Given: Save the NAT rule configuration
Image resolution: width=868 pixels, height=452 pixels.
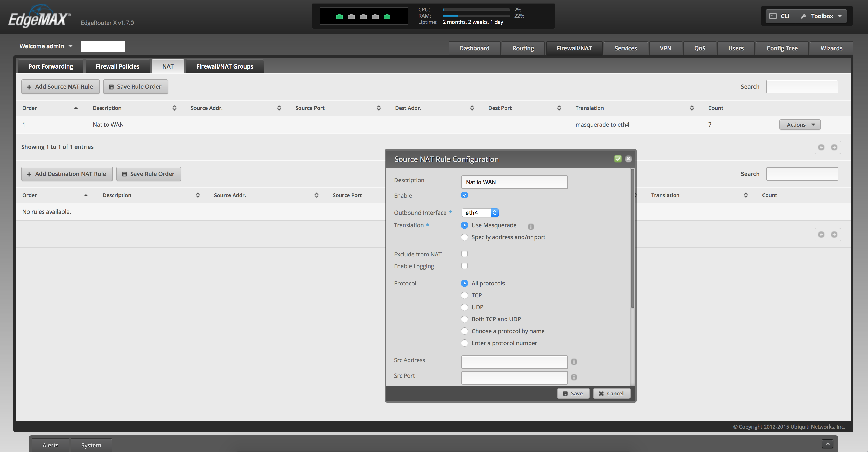Looking at the screenshot, I should tap(573, 394).
